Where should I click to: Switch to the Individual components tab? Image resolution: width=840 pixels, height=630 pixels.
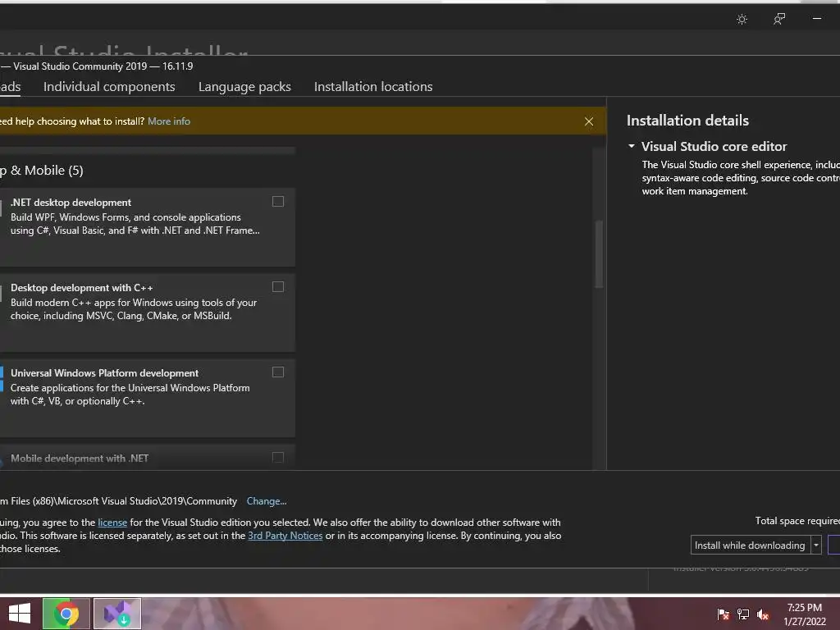coord(109,87)
